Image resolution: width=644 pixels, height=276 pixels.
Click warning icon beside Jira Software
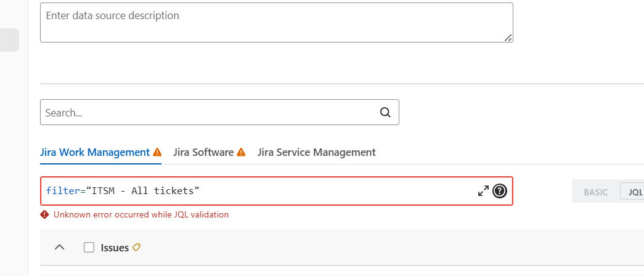tap(241, 152)
